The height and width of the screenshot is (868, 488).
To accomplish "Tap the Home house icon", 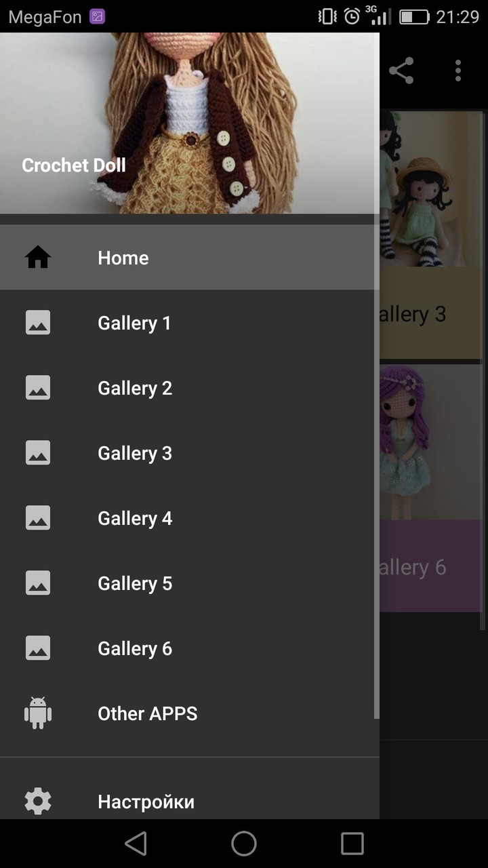I will pos(38,258).
